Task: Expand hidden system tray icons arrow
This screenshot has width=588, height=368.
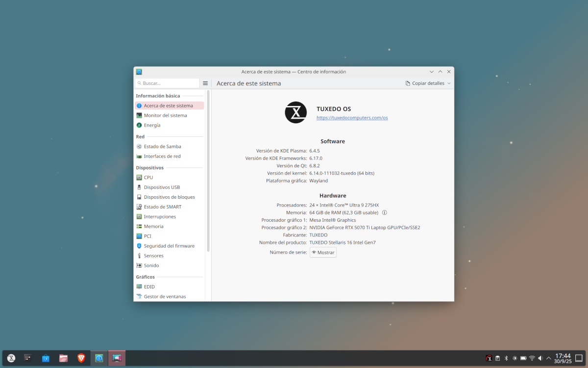Action: pos(549,358)
